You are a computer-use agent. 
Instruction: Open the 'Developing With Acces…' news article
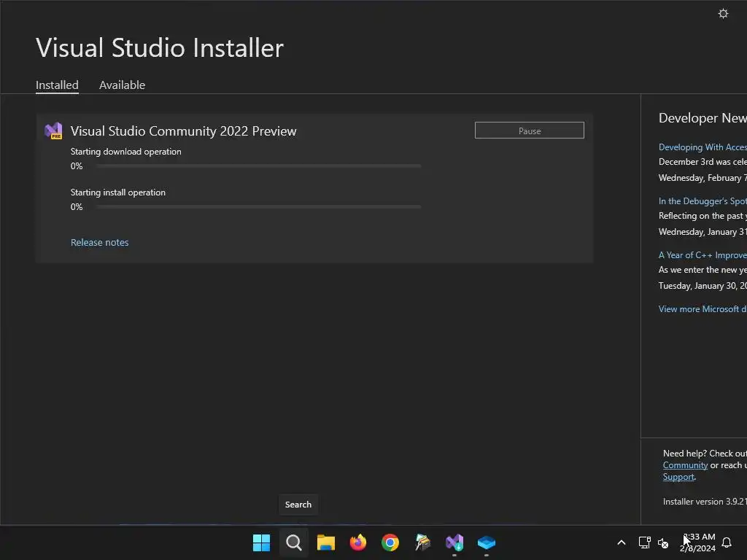[x=703, y=147]
